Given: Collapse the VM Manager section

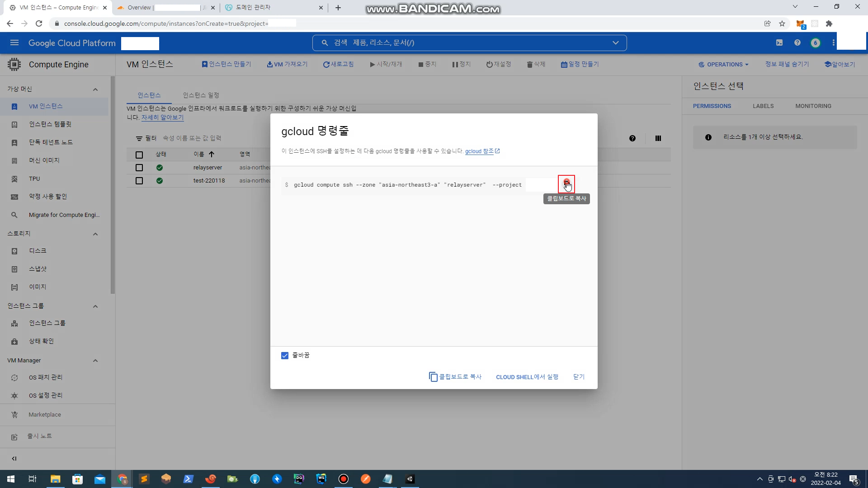Looking at the screenshot, I should point(95,361).
